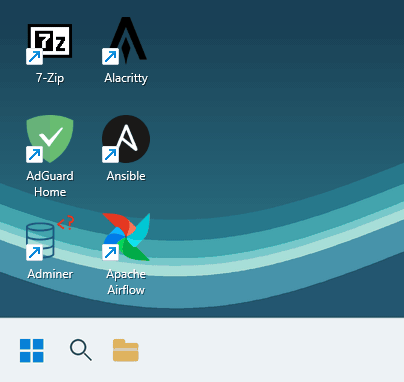
Task: Open taskbar Search magnifier
Action: tap(81, 350)
